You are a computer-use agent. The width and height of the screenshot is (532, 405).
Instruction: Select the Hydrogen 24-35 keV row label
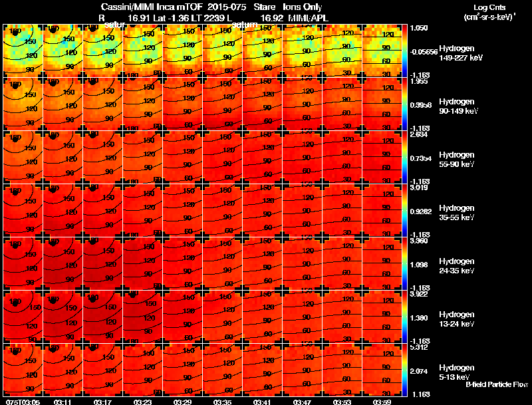tap(456, 266)
